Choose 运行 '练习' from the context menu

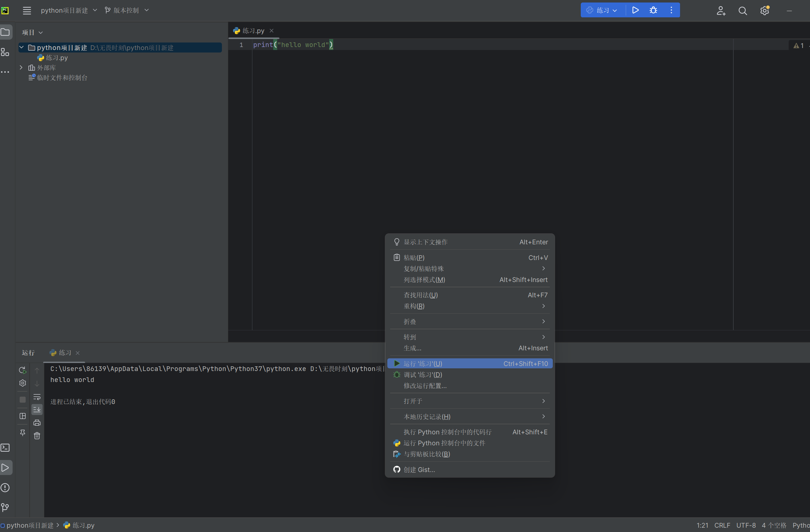pos(423,364)
